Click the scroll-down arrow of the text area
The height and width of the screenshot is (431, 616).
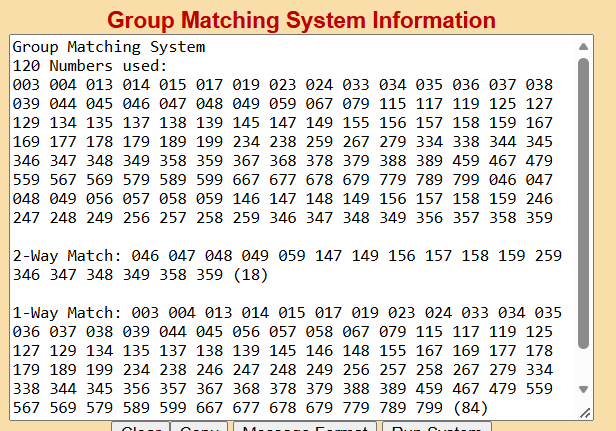tap(583, 389)
